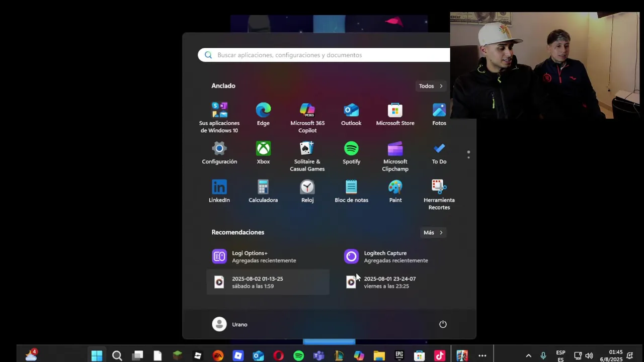Open Outlook in the pinned apps
644x362 pixels.
click(x=351, y=114)
